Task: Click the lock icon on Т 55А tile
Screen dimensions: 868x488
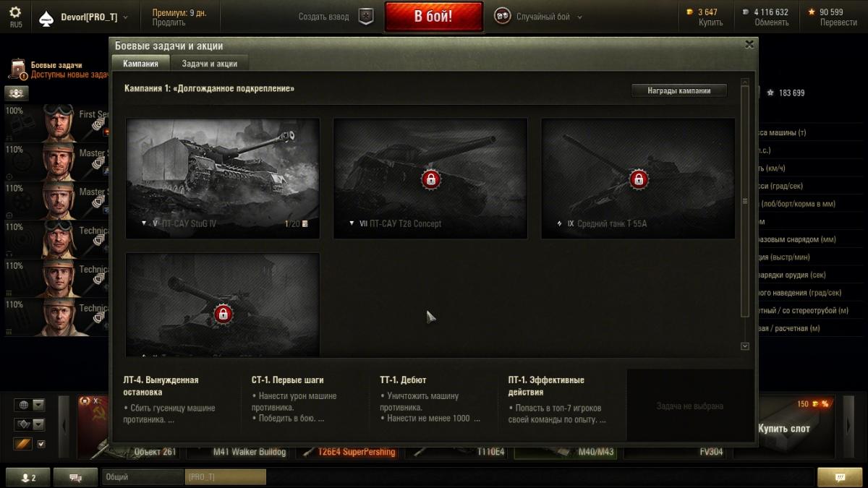Action: coord(638,179)
